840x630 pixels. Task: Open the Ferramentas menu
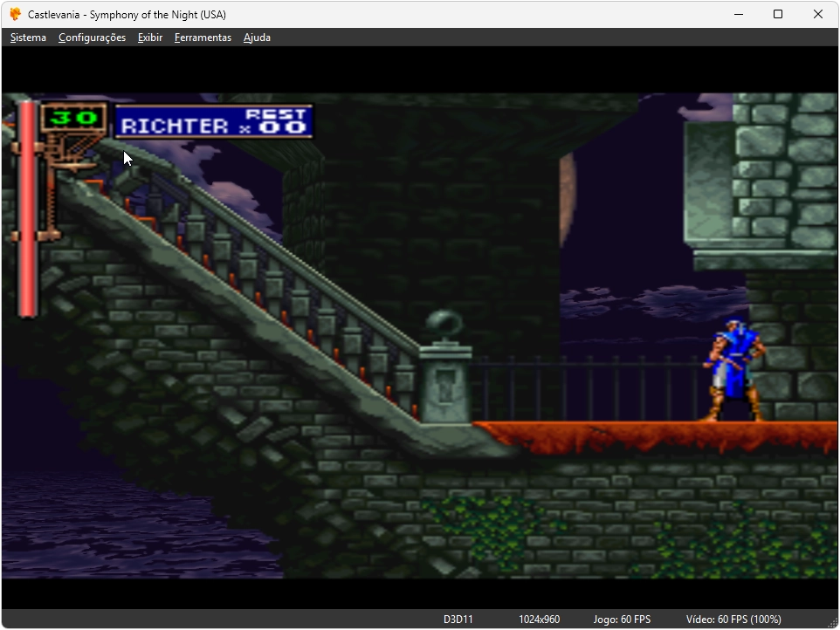pyautogui.click(x=203, y=38)
